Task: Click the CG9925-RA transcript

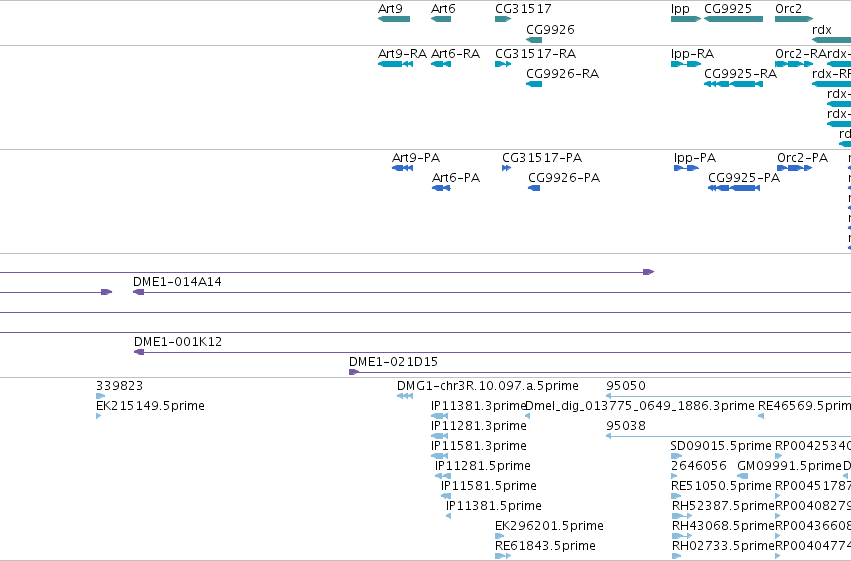Action: coord(733,84)
